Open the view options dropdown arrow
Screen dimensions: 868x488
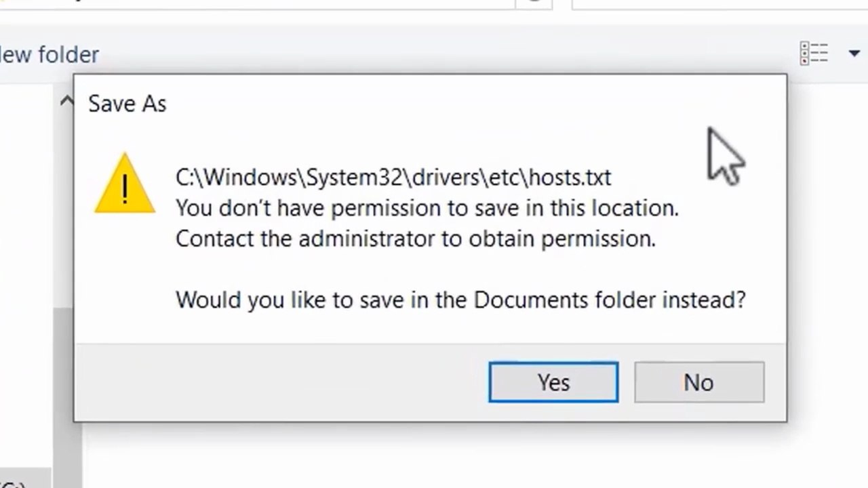click(854, 54)
